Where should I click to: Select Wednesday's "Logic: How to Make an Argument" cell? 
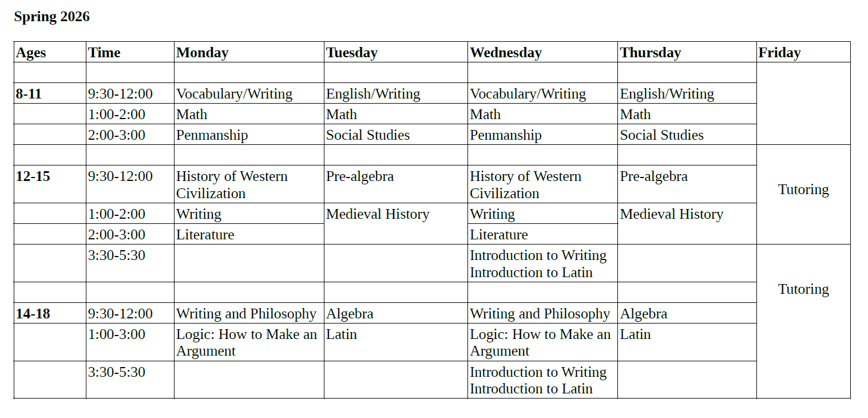coord(540,342)
